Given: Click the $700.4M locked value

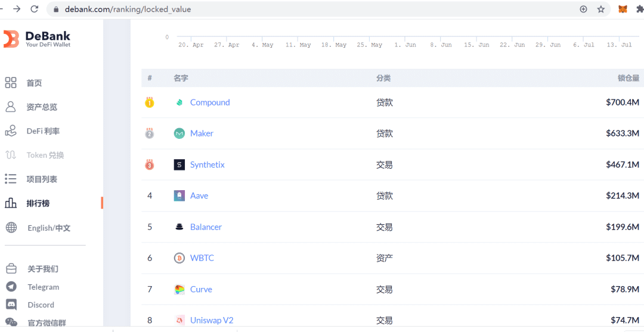Looking at the screenshot, I should tap(623, 103).
